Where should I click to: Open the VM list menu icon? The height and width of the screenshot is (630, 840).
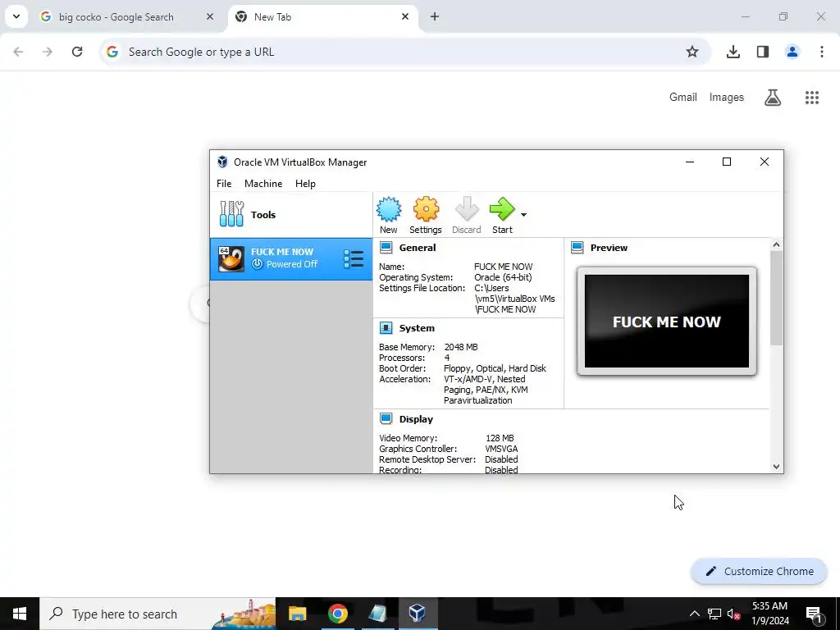tap(354, 258)
